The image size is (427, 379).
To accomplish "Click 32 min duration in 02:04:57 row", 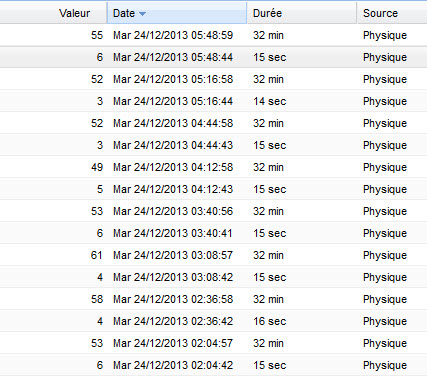I will (x=268, y=343).
